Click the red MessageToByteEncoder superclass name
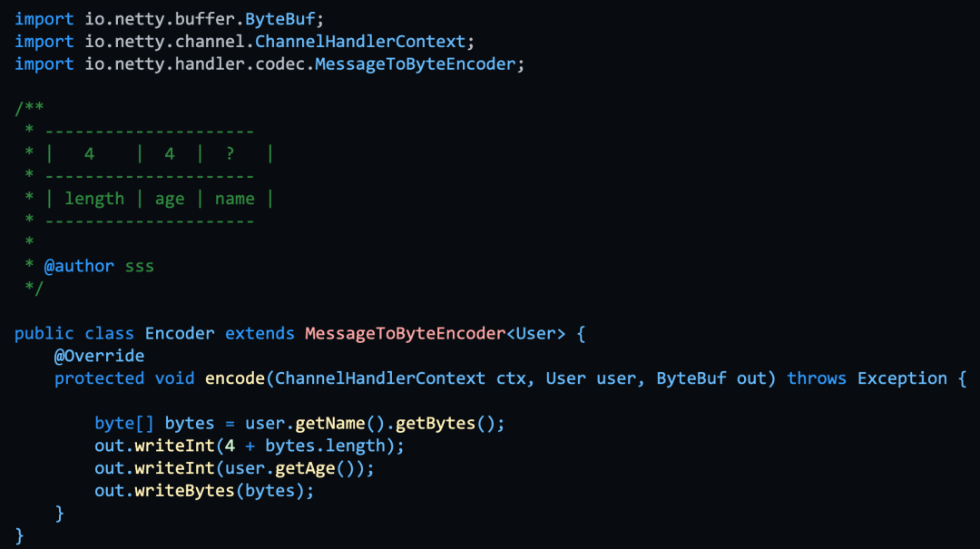980x549 pixels. 405,333
